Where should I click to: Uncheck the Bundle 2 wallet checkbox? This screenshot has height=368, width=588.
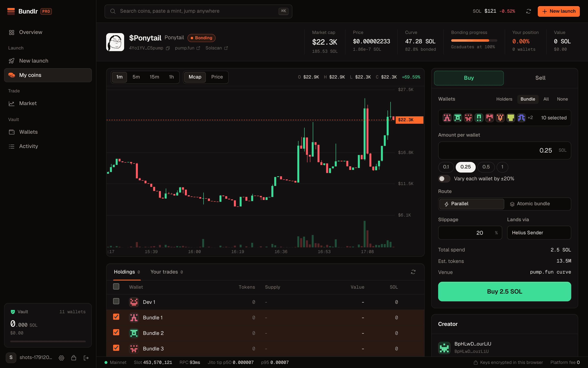[x=116, y=332]
